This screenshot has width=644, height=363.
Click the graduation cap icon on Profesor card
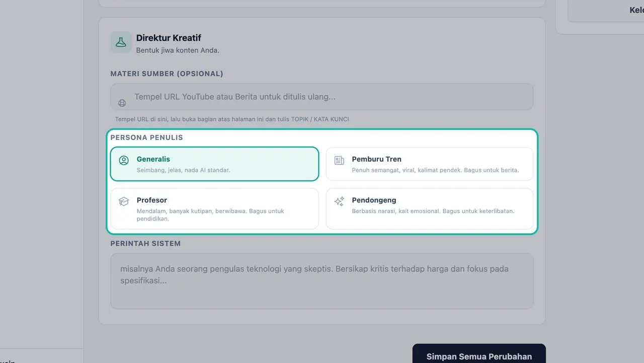(124, 201)
